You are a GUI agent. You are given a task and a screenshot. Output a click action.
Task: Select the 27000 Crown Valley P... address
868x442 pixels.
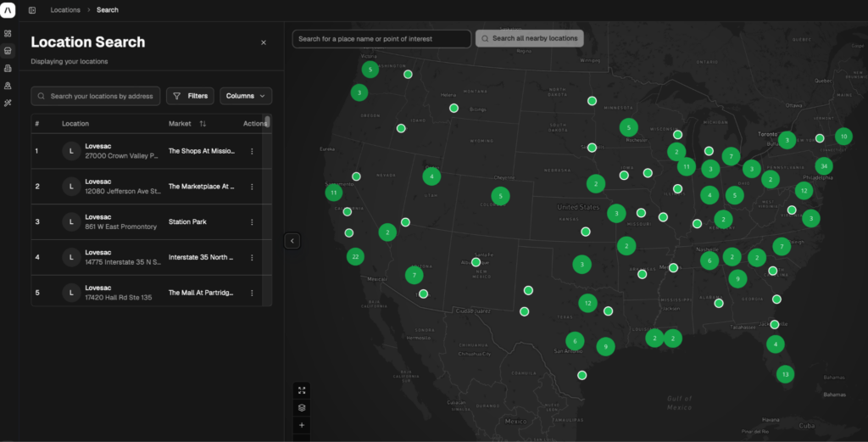click(x=121, y=156)
